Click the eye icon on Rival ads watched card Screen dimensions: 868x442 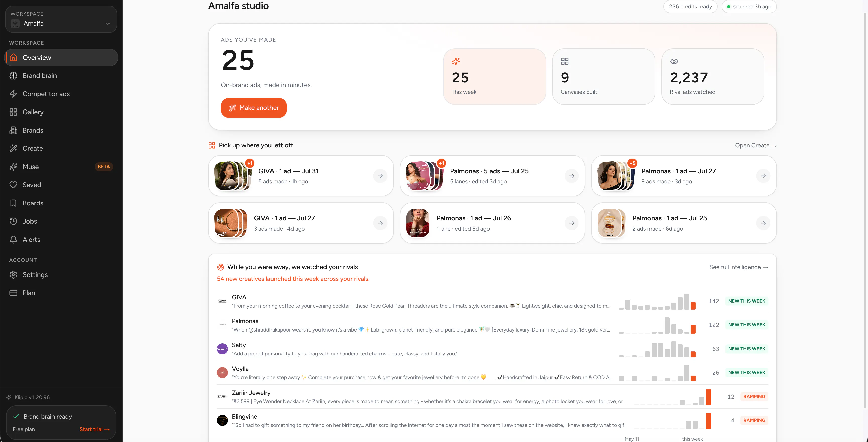pos(674,61)
